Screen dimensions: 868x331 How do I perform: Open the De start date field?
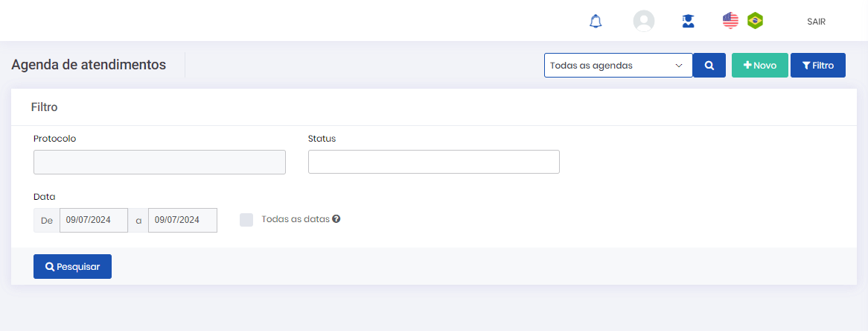click(x=93, y=220)
